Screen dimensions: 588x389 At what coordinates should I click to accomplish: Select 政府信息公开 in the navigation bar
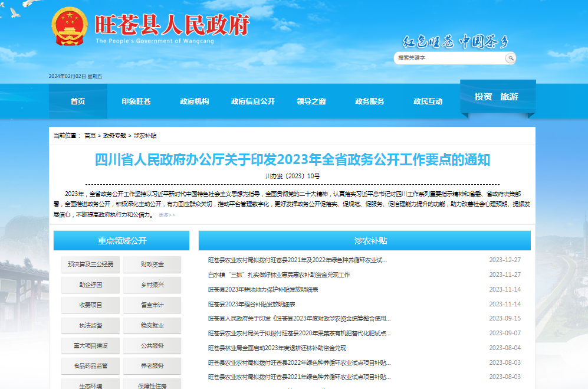coord(253,102)
